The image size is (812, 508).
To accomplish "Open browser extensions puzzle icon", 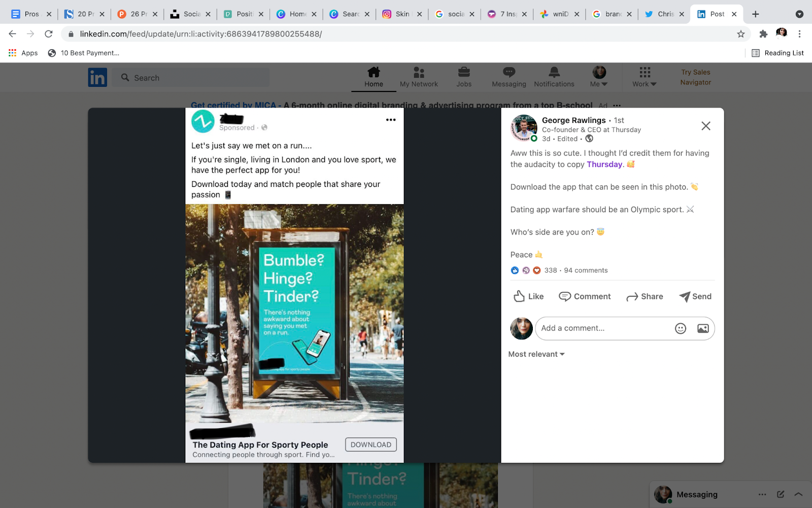I will [763, 34].
